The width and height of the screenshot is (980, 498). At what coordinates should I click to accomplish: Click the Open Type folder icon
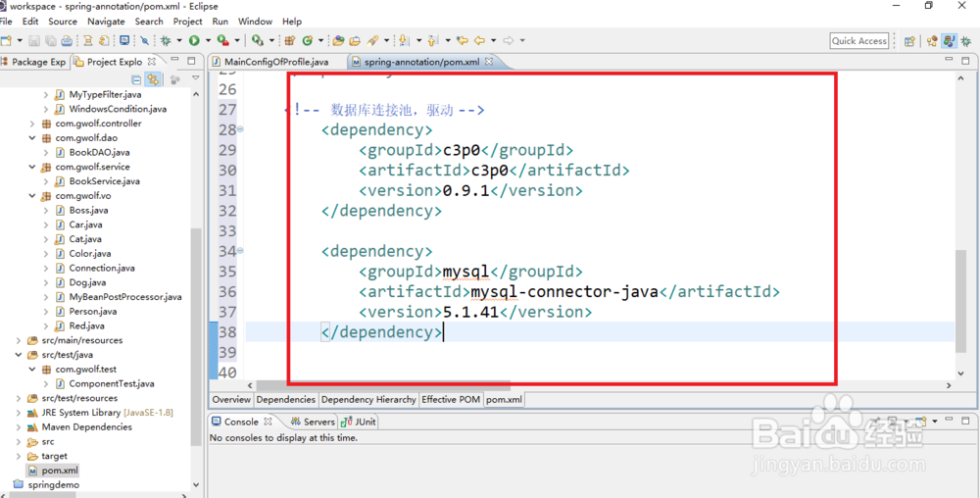[338, 40]
